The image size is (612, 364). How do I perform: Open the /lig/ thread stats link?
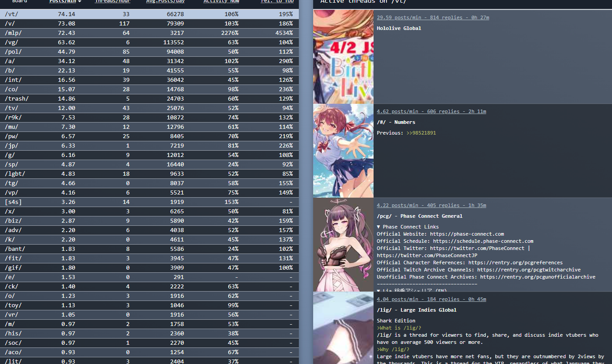click(431, 299)
